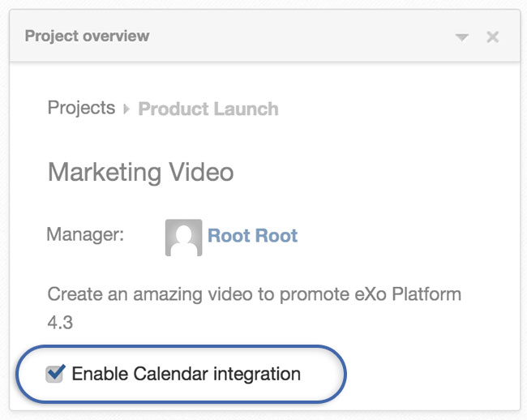Click the manager avatar picture

pyautogui.click(x=183, y=238)
